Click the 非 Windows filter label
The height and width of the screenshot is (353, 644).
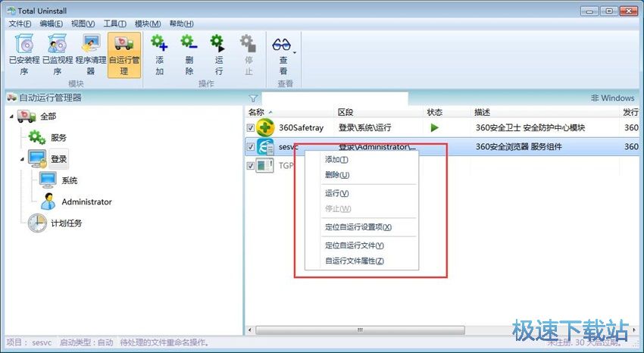point(612,98)
